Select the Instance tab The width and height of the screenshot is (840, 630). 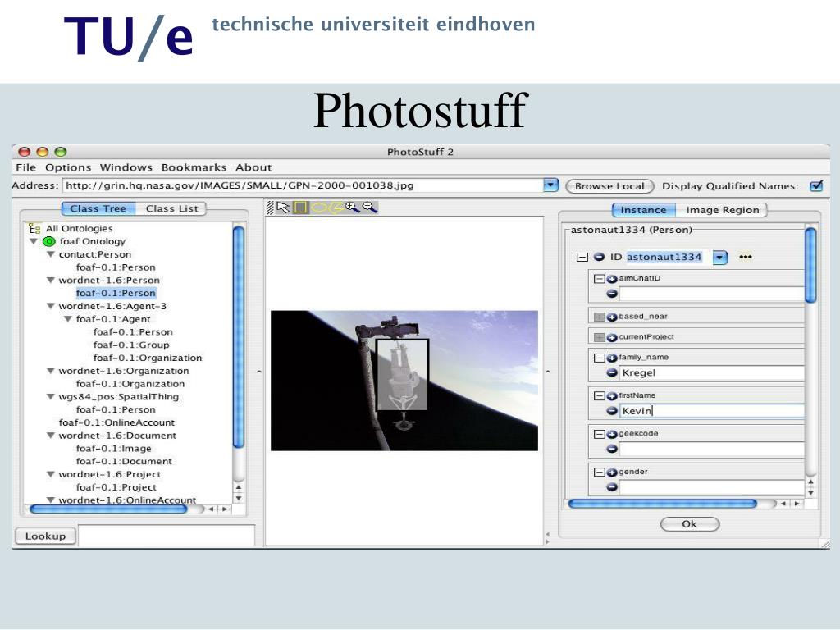643,210
